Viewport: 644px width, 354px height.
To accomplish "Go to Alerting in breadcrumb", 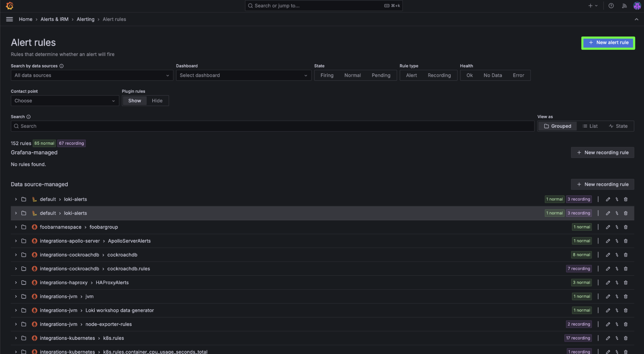I will (85, 19).
